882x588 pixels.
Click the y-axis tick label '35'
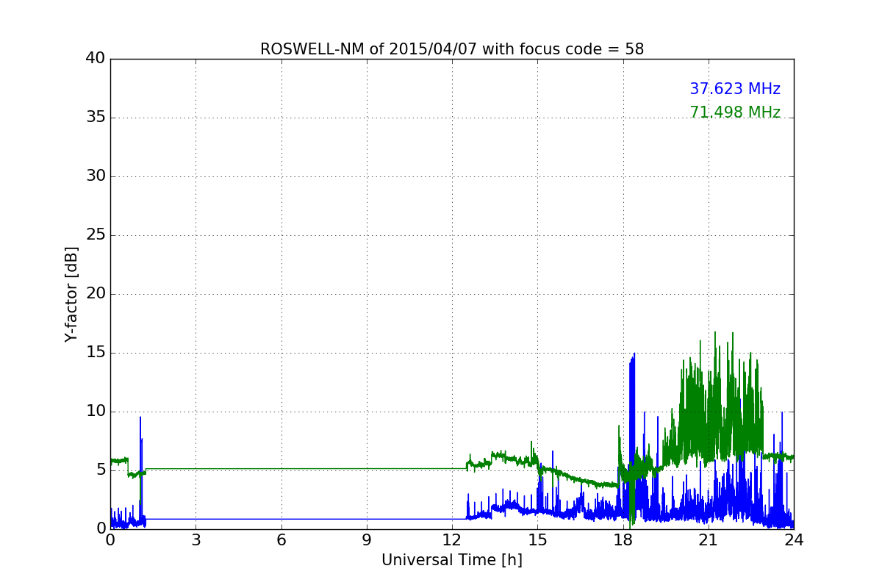coord(96,118)
